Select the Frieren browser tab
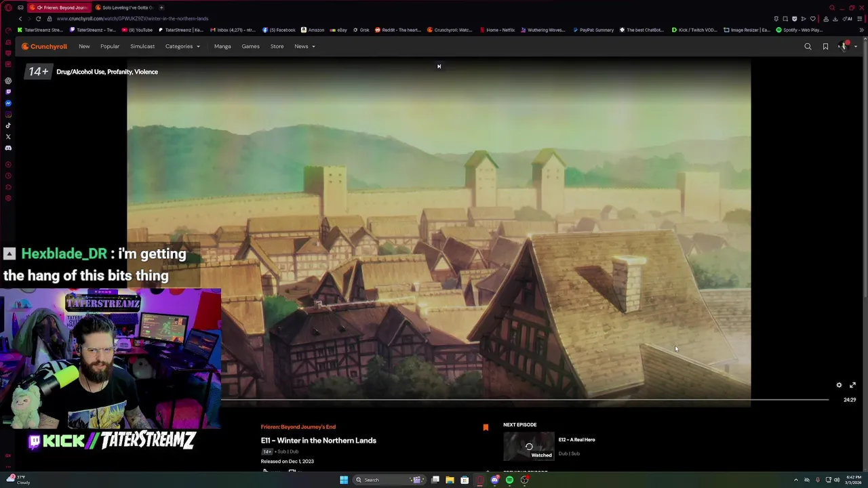 click(58, 7)
